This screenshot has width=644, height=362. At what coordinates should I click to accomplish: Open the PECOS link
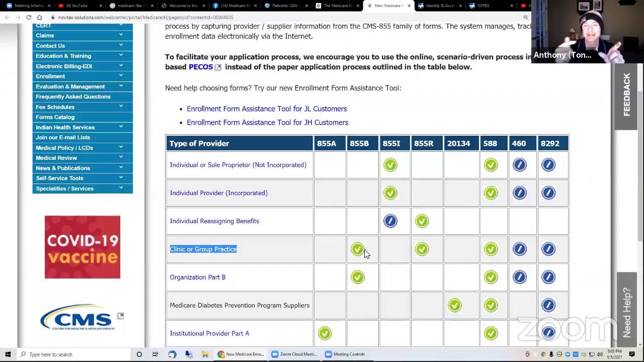(201, 67)
